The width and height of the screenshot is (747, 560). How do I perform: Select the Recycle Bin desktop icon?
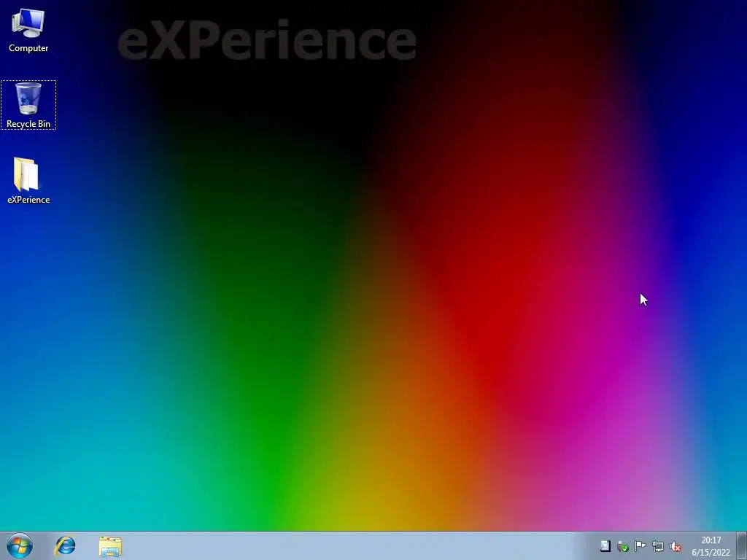(28, 105)
